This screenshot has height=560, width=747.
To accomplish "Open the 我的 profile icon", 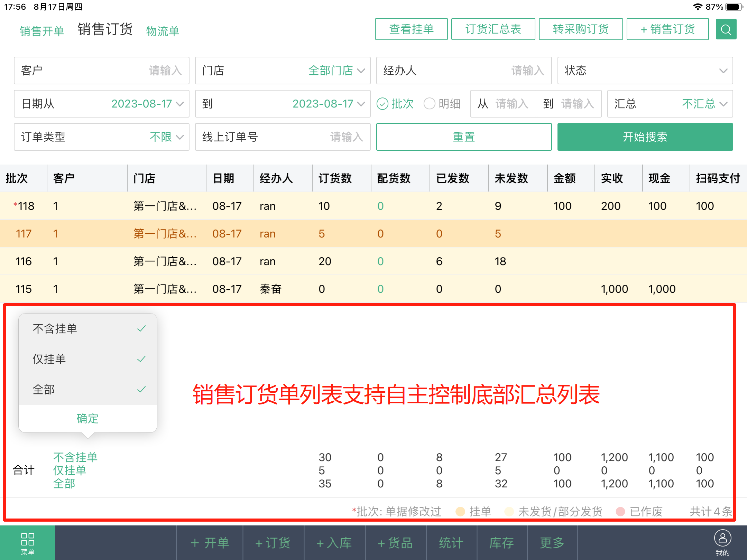I will [722, 543].
